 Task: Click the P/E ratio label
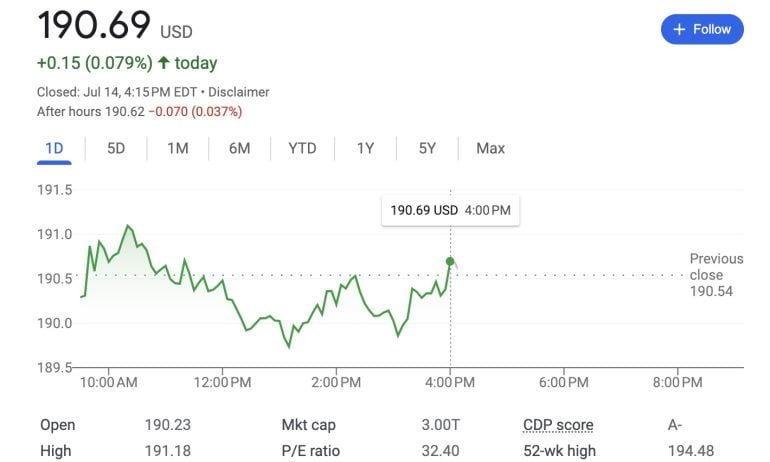(312, 451)
